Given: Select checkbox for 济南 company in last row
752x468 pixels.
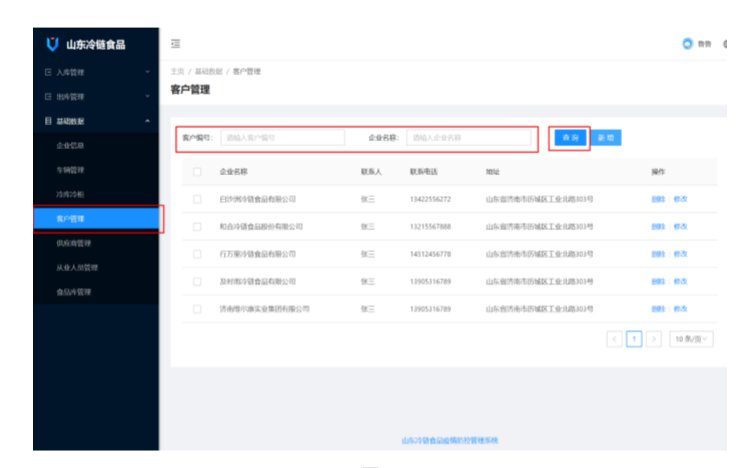Looking at the screenshot, I should coord(197,309).
